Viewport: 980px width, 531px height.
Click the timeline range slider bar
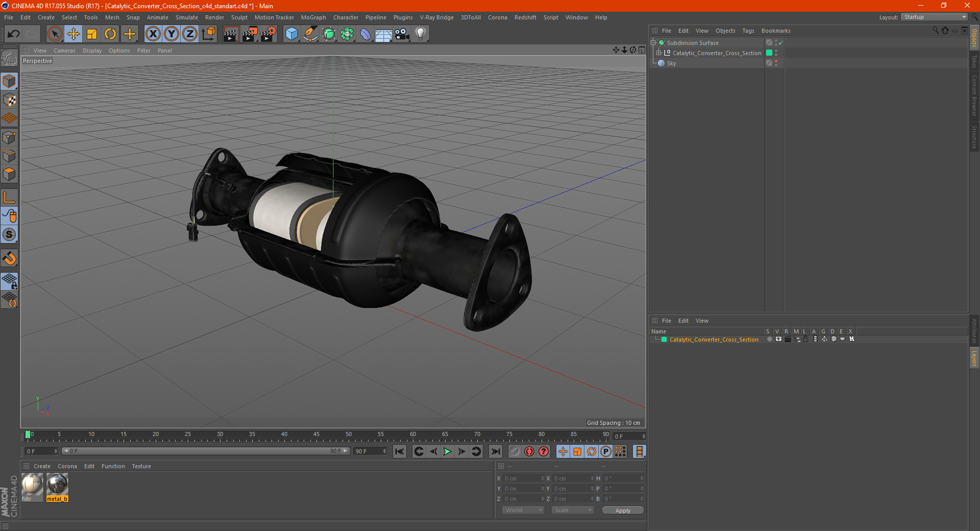[x=205, y=451]
